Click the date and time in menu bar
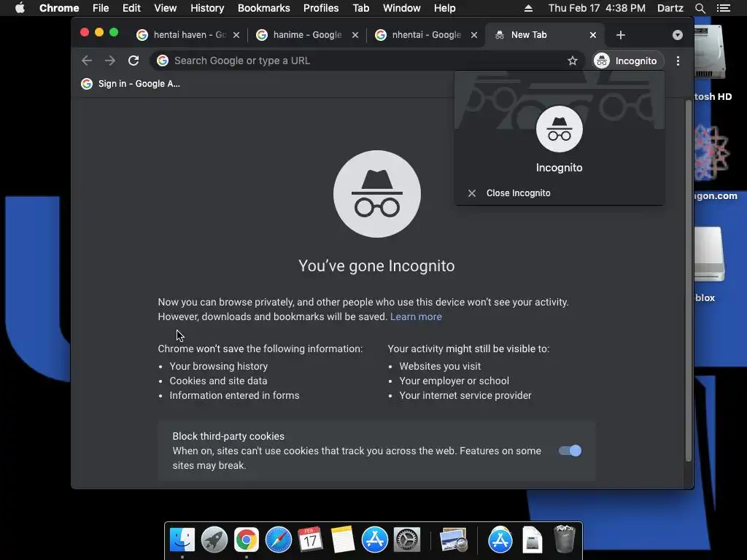747x560 pixels. tap(597, 8)
